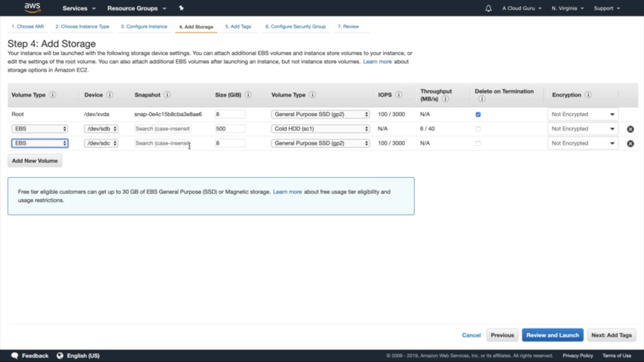Click the Add New Volume button
The height and width of the screenshot is (362, 644).
click(35, 161)
